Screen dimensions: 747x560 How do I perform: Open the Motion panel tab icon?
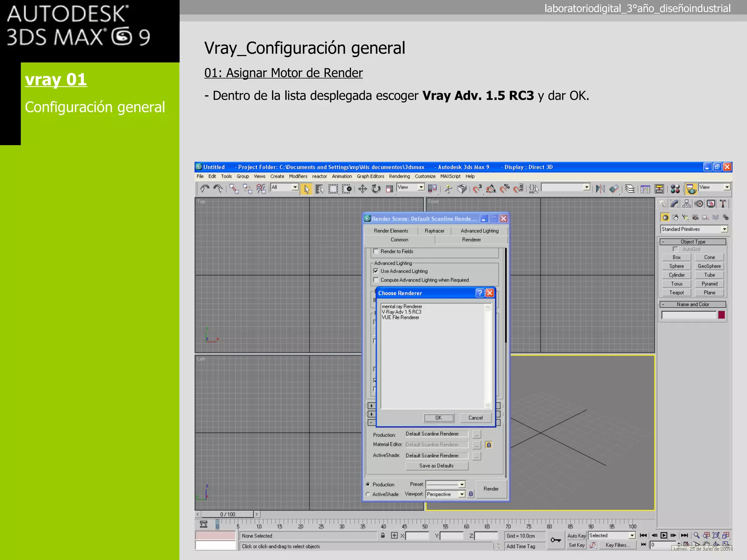pos(699,204)
